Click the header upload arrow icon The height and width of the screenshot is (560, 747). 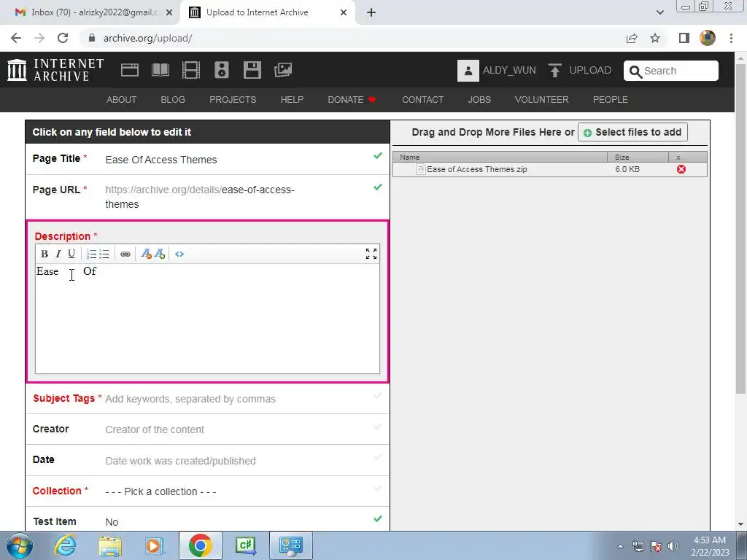coord(554,71)
